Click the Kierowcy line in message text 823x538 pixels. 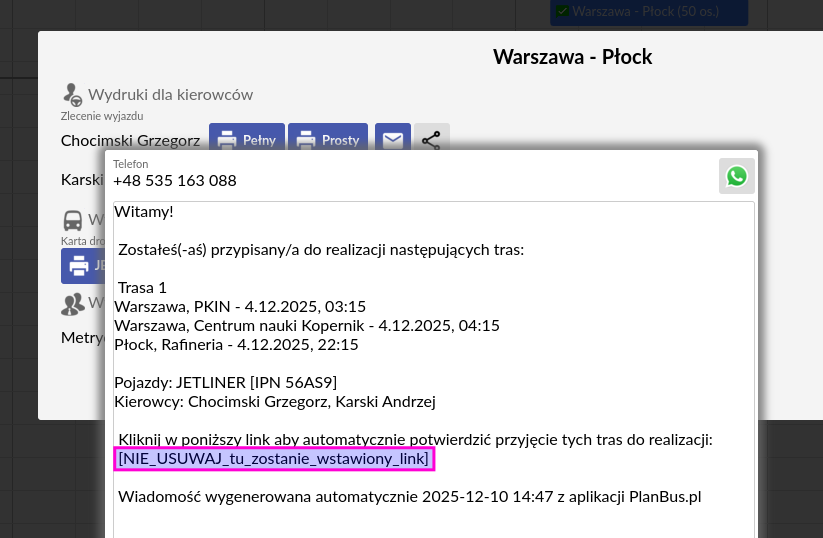[x=275, y=401]
